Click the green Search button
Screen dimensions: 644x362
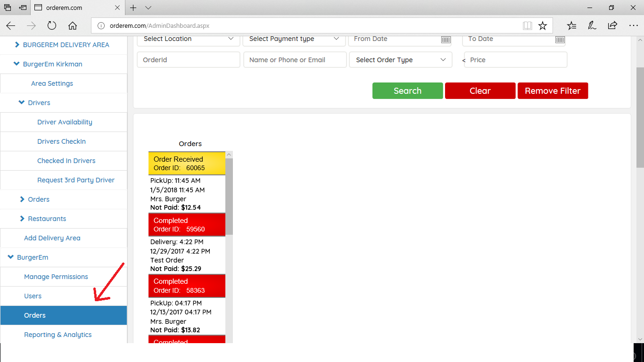click(x=407, y=91)
